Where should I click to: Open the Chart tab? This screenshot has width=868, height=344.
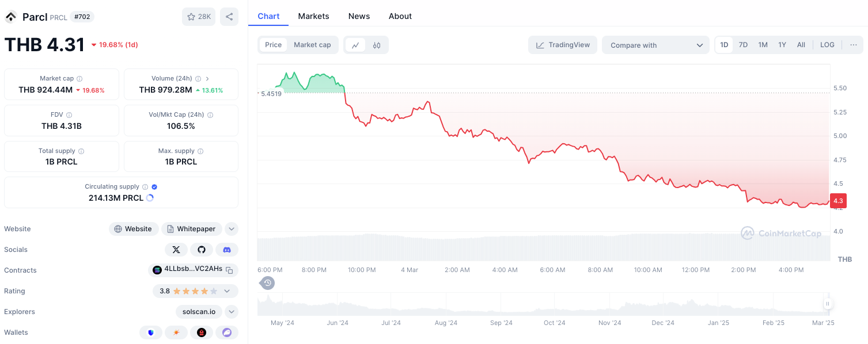click(x=268, y=16)
